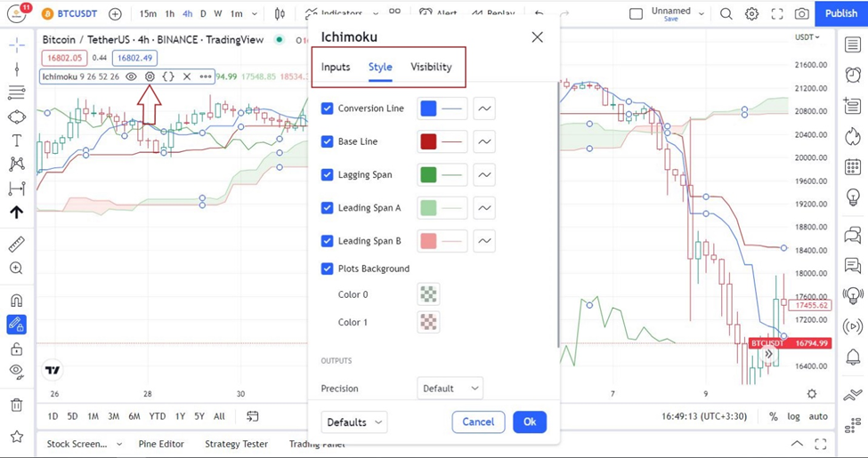Open Lagging Span plot style dropdown
The height and width of the screenshot is (458, 868).
pos(484,175)
